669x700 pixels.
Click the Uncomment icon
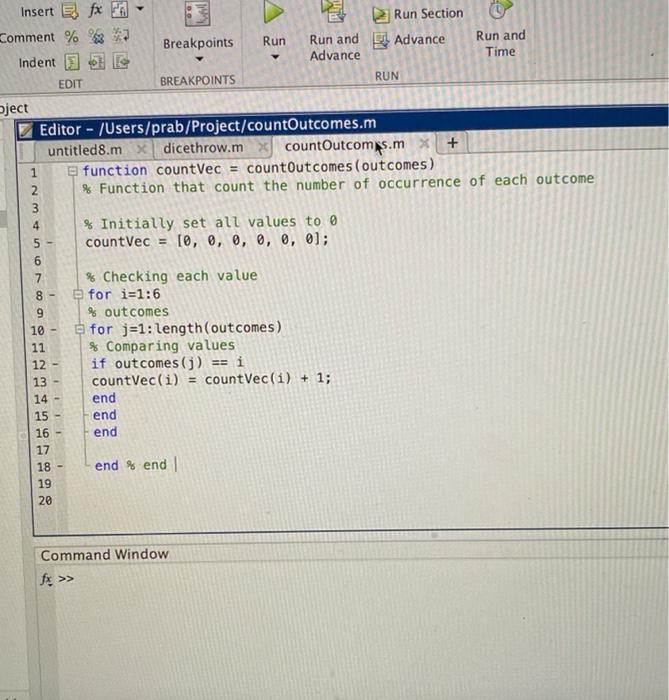click(x=96, y=36)
